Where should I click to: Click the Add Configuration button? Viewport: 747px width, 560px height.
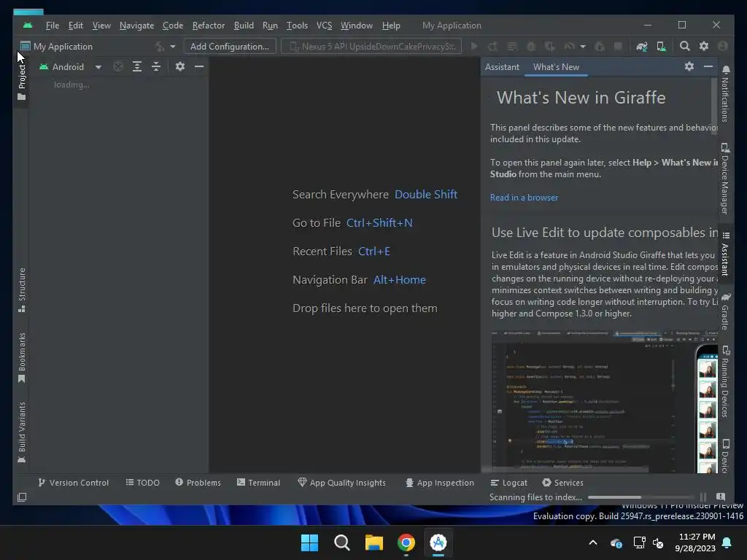(230, 47)
